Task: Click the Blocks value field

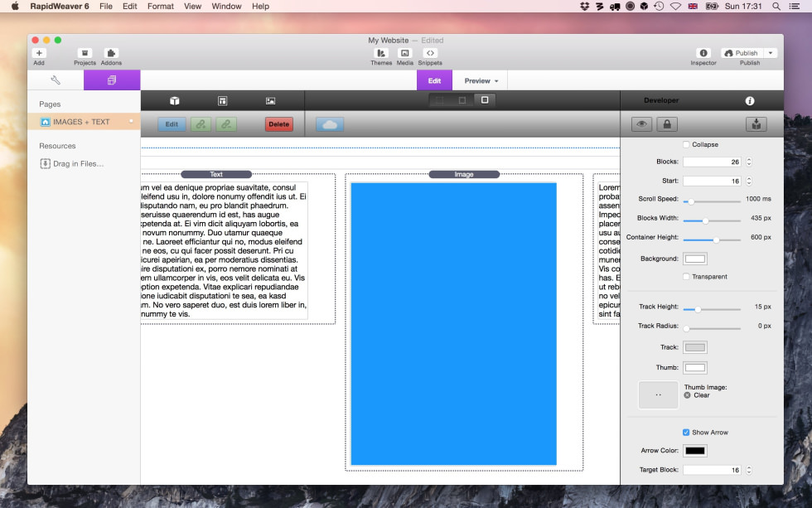Action: [x=712, y=162]
